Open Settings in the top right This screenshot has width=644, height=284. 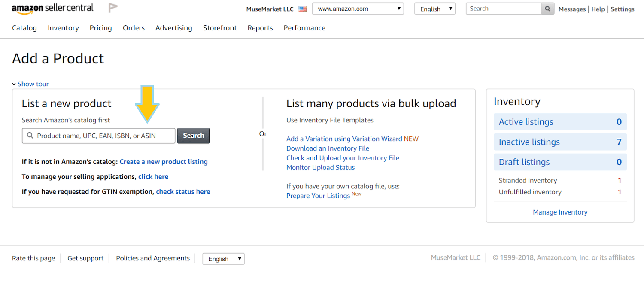click(622, 9)
